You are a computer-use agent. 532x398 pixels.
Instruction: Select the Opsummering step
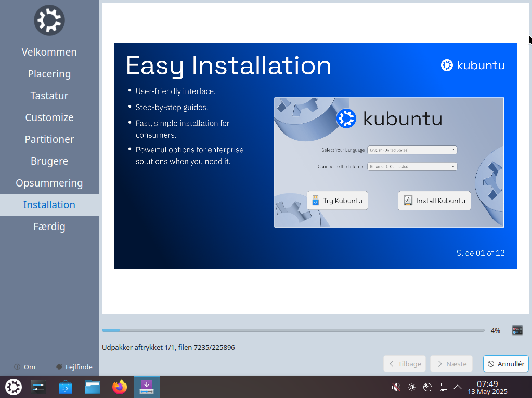(x=49, y=183)
